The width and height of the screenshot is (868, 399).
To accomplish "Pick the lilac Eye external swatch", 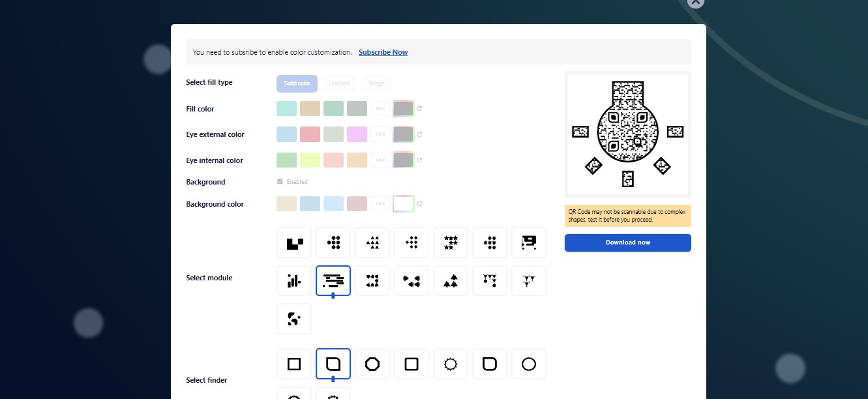I will pyautogui.click(x=357, y=134).
